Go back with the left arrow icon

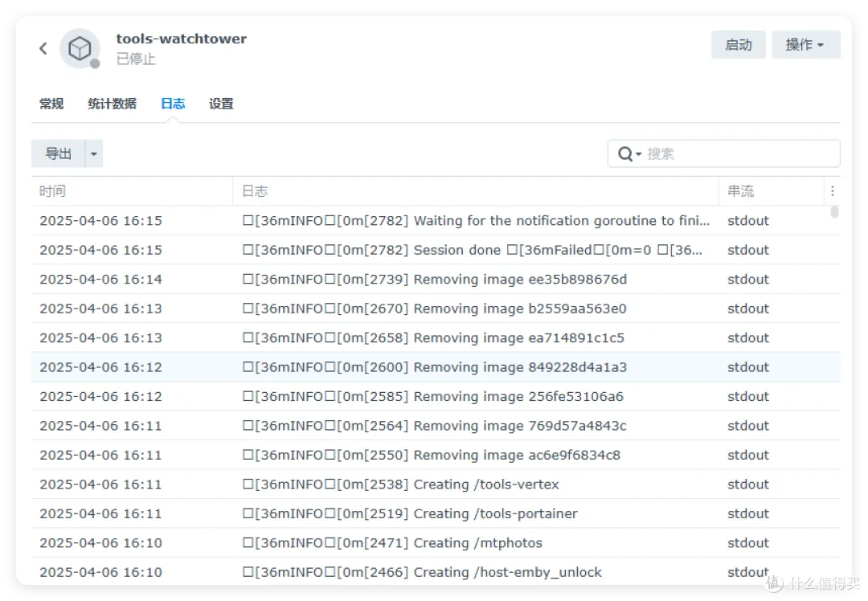(x=43, y=49)
